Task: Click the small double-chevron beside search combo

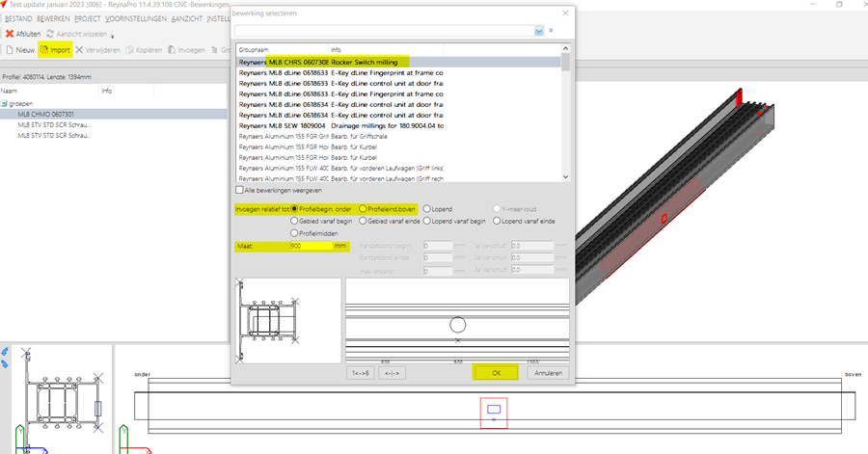Action: [551, 31]
